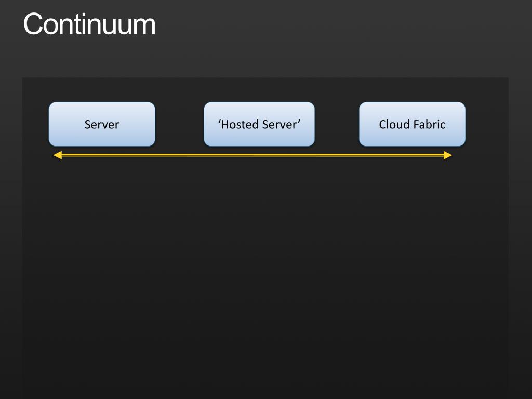Click gap between Hosted Server and Cloud Fabric
This screenshot has height=399, width=532.
pyautogui.click(x=337, y=124)
